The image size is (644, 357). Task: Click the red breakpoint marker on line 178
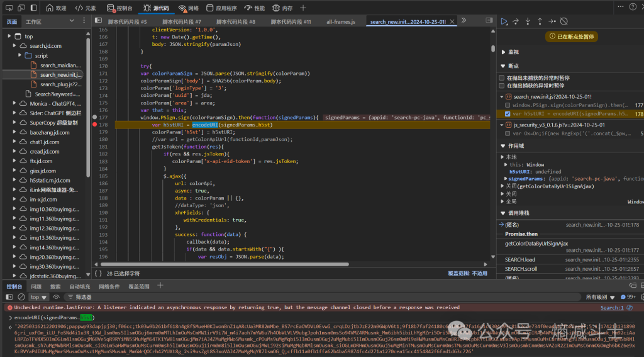95,125
